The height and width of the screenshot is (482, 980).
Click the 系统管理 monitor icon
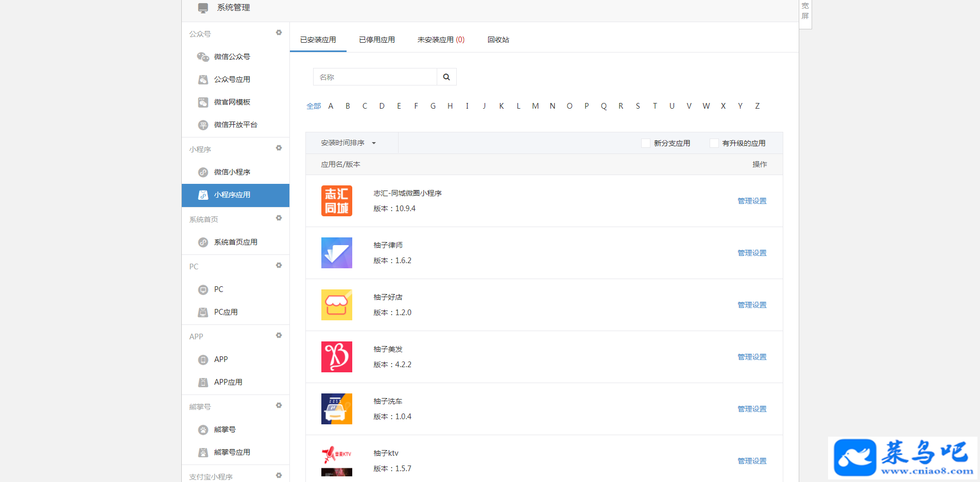(203, 8)
